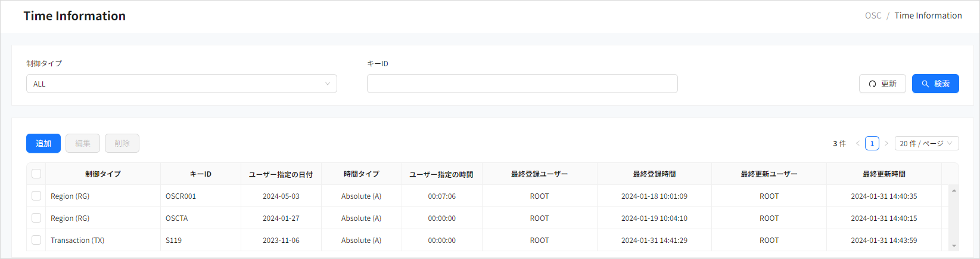Click the table scrollbar up arrow
The height and width of the screenshot is (259, 980).
(x=954, y=190)
